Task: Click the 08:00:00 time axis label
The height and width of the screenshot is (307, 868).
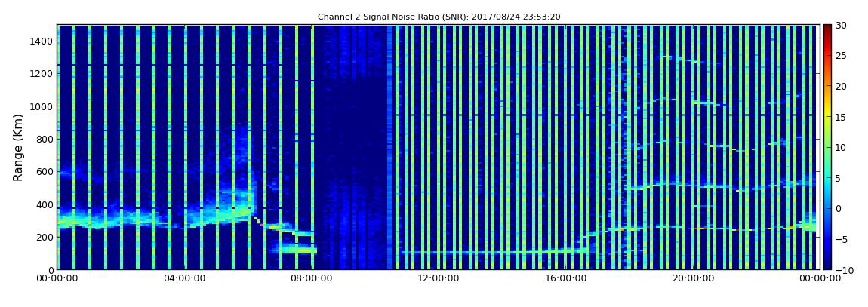Action: click(x=312, y=279)
